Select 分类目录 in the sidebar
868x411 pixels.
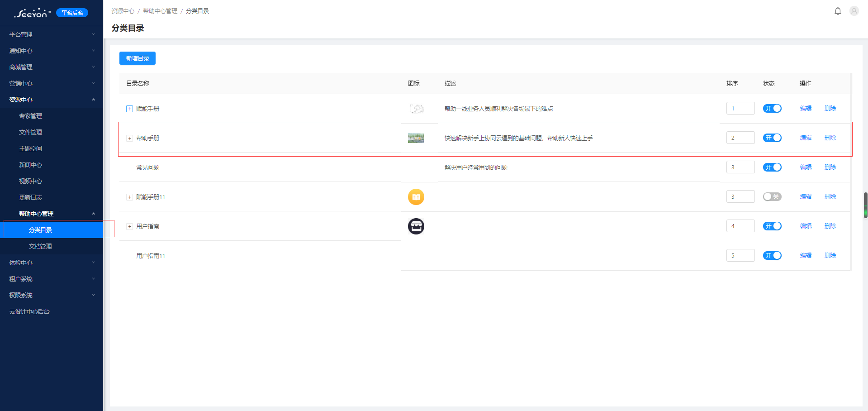(52, 230)
